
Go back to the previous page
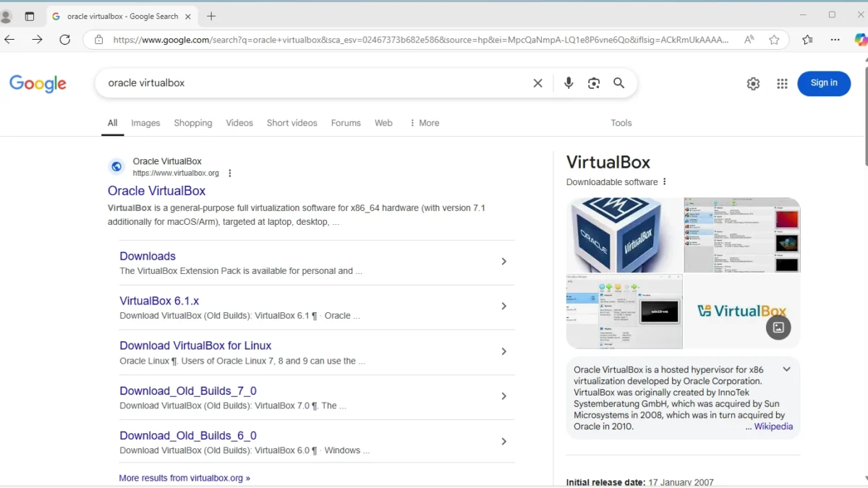coord(9,40)
